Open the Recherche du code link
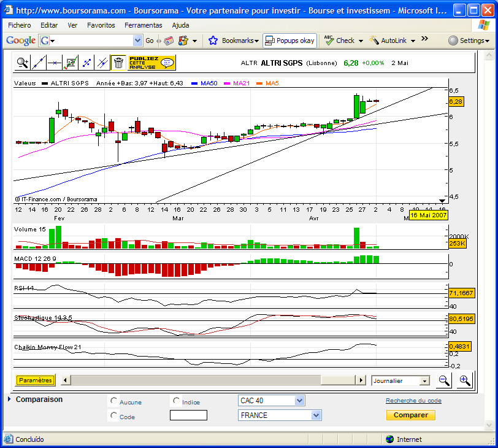Screen dimensions: 498x448 tap(413, 401)
